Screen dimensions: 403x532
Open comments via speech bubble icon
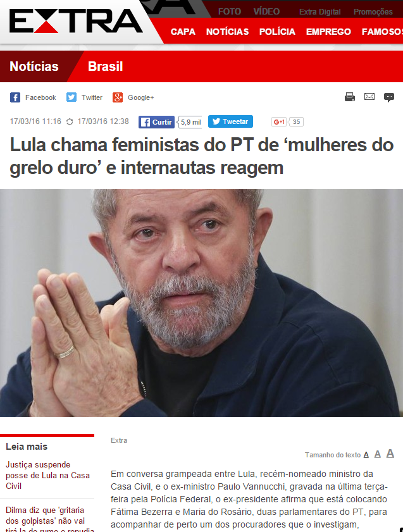tap(388, 97)
